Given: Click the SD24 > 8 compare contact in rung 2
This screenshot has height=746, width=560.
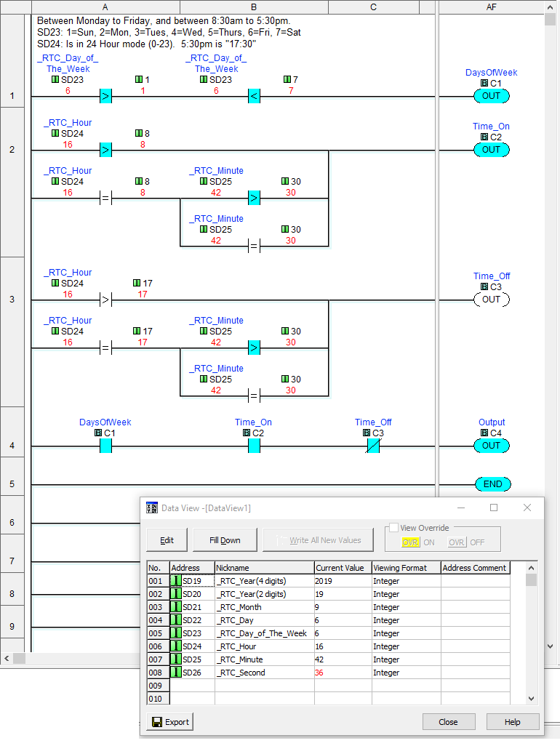Looking at the screenshot, I should click(105, 151).
